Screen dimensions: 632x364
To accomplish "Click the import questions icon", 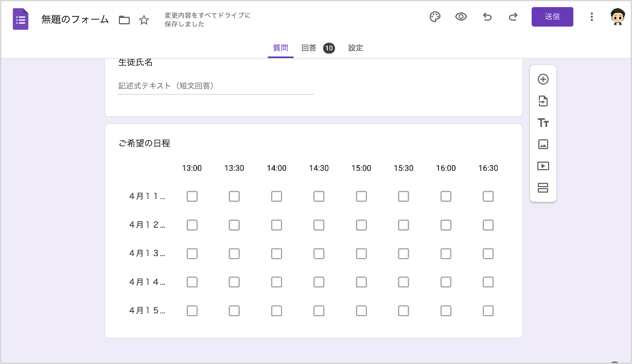I will pyautogui.click(x=543, y=101).
